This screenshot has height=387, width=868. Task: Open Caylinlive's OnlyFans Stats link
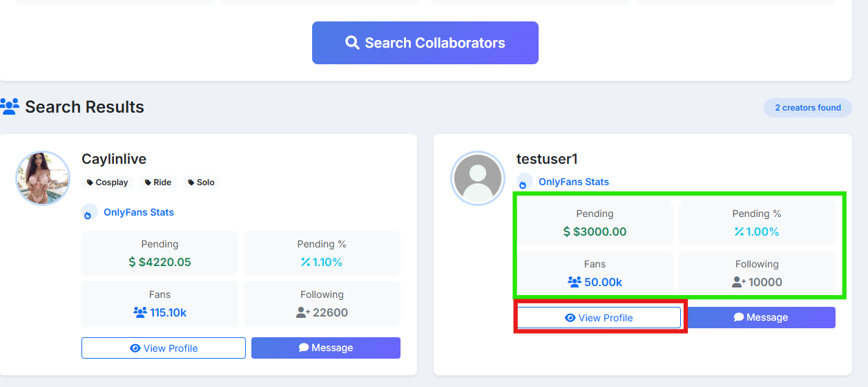point(138,212)
